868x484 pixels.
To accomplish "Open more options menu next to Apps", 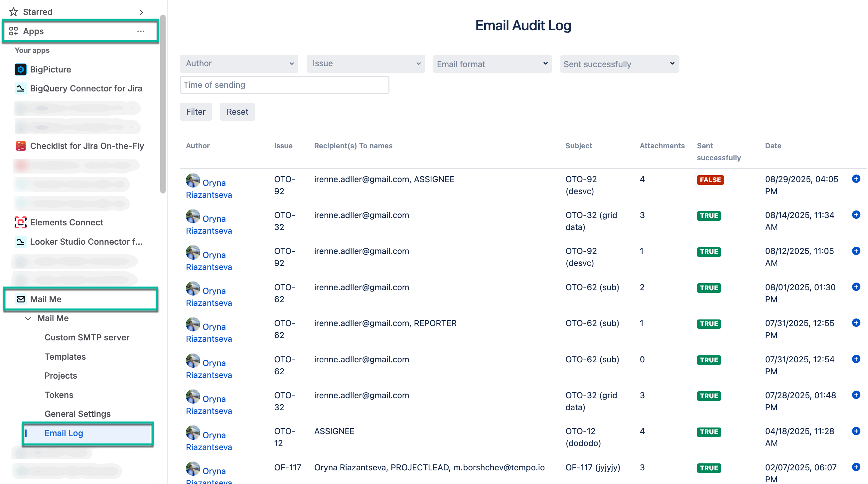I will (x=141, y=31).
